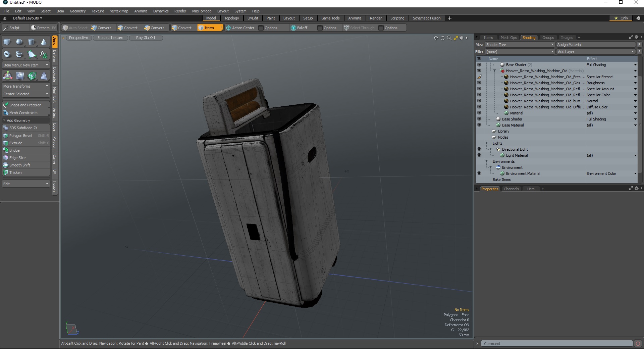Viewport: 644px width, 349px height.
Task: Select the Torus primitive tool
Action: pos(7,54)
